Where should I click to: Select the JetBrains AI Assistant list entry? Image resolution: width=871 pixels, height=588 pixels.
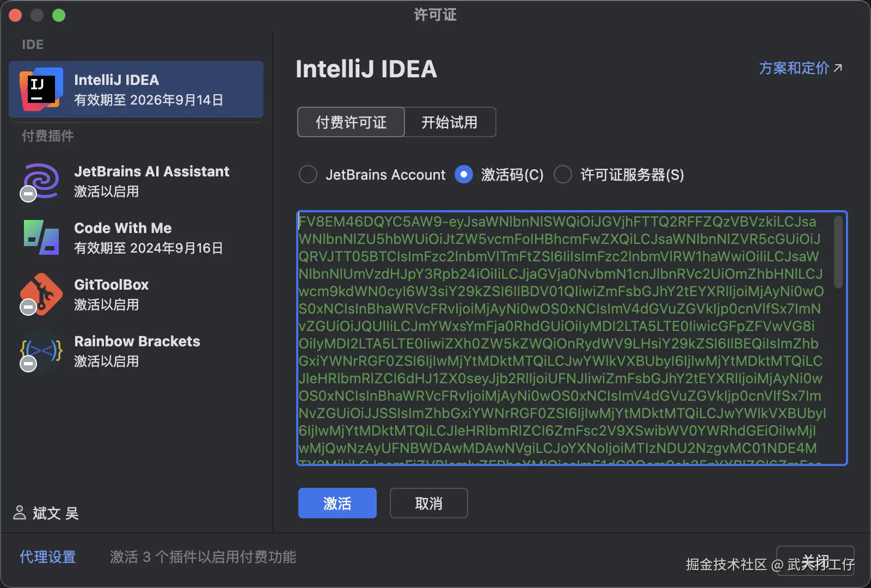pyautogui.click(x=136, y=181)
